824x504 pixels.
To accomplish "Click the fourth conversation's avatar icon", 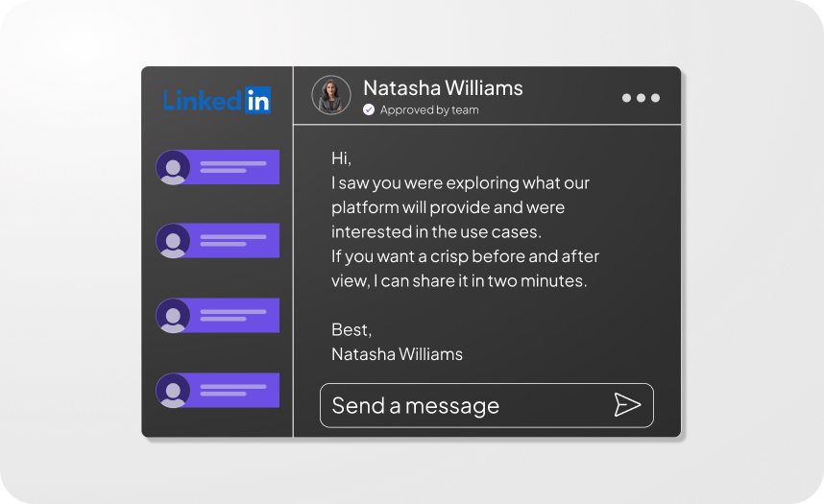I will click(x=173, y=391).
